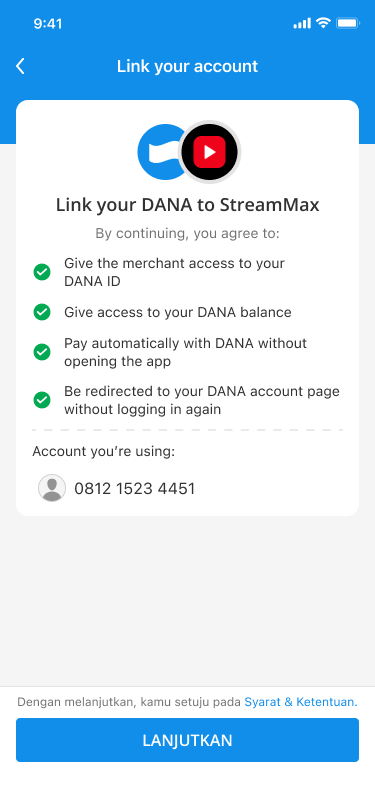This screenshot has height=812, width=375.
Task: Tap green check beside redirected account page item
Action: tap(42, 400)
